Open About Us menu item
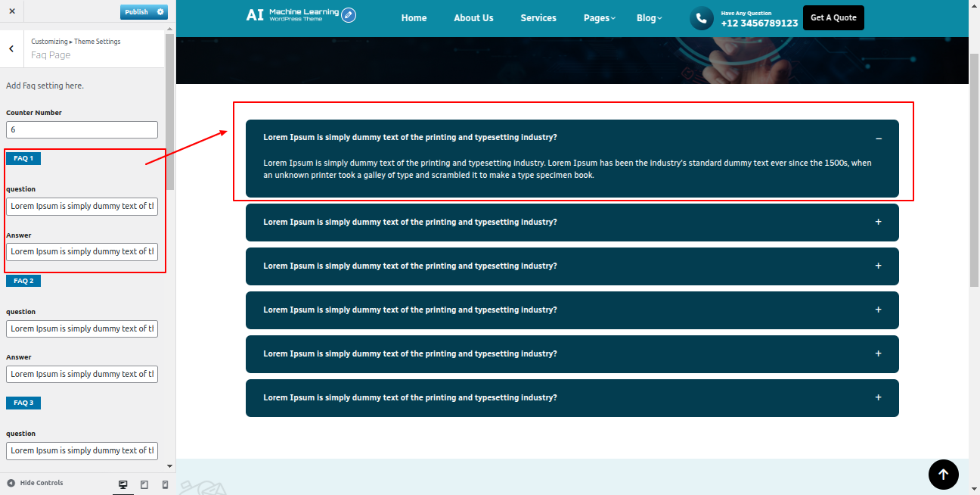Screen dimensions: 980x495 pos(473,18)
